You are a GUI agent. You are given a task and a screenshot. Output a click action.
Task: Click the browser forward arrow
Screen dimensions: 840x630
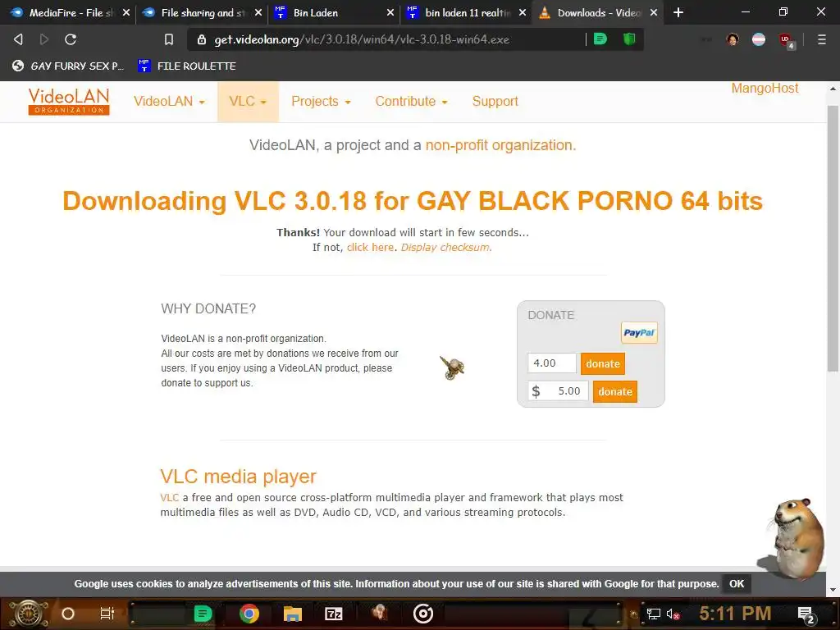tap(44, 39)
